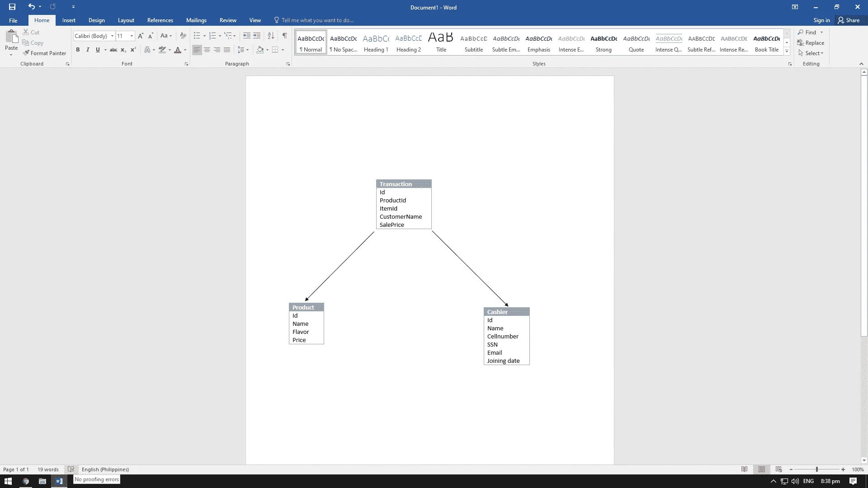
Task: Apply a multilevel list
Action: 228,36
